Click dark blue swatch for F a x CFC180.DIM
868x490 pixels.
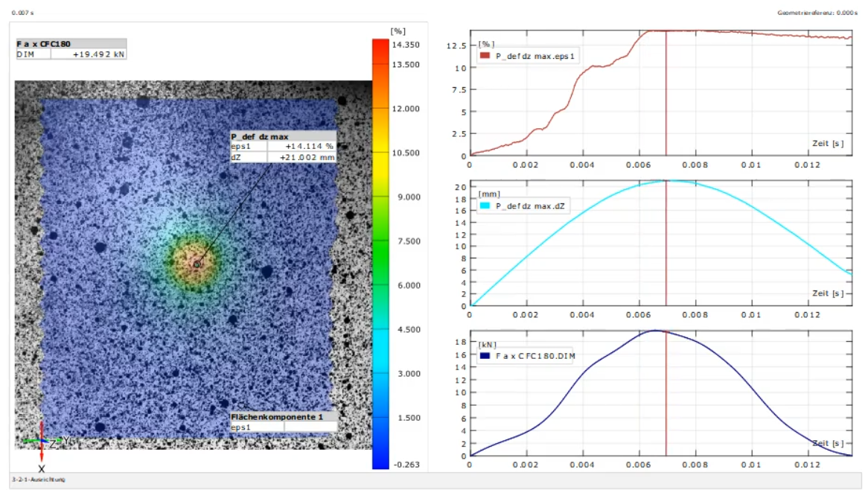pos(485,357)
